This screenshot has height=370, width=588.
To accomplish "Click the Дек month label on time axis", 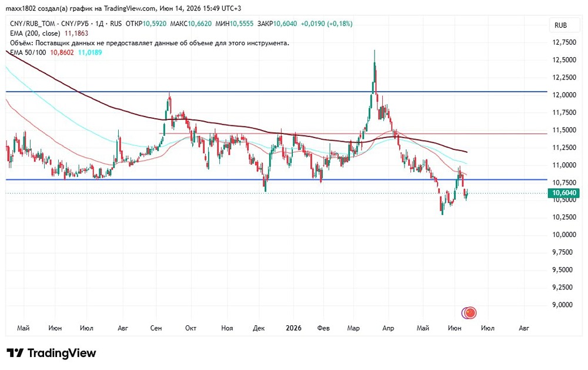I will tap(259, 328).
